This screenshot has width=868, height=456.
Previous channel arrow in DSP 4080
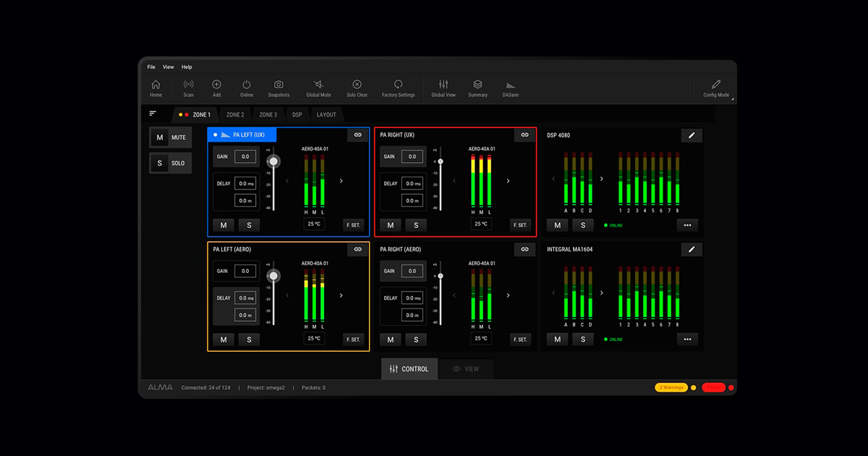coord(554,179)
